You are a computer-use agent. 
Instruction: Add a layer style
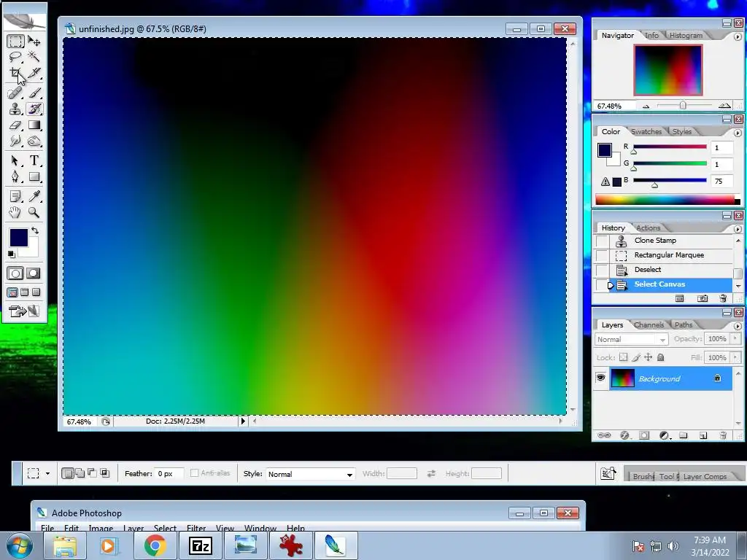(x=624, y=435)
